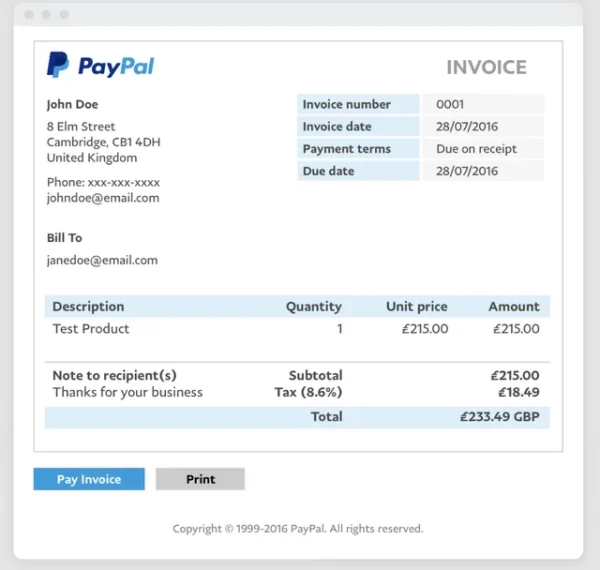This screenshot has width=600, height=570.
Task: Click the PayPal copyright footer text
Action: click(x=298, y=529)
